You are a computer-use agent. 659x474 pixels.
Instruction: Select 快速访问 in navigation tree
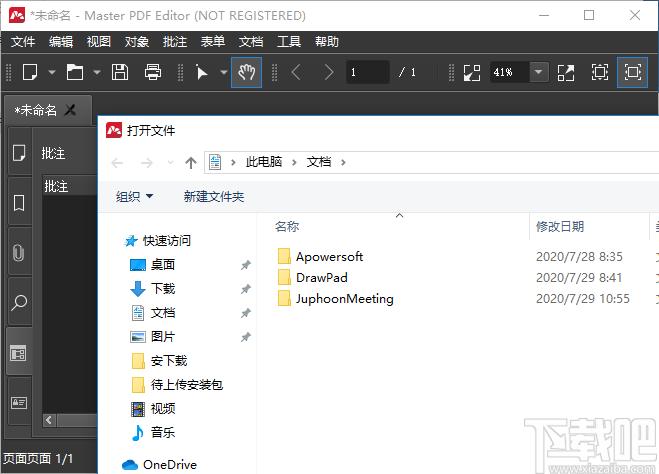point(158,241)
